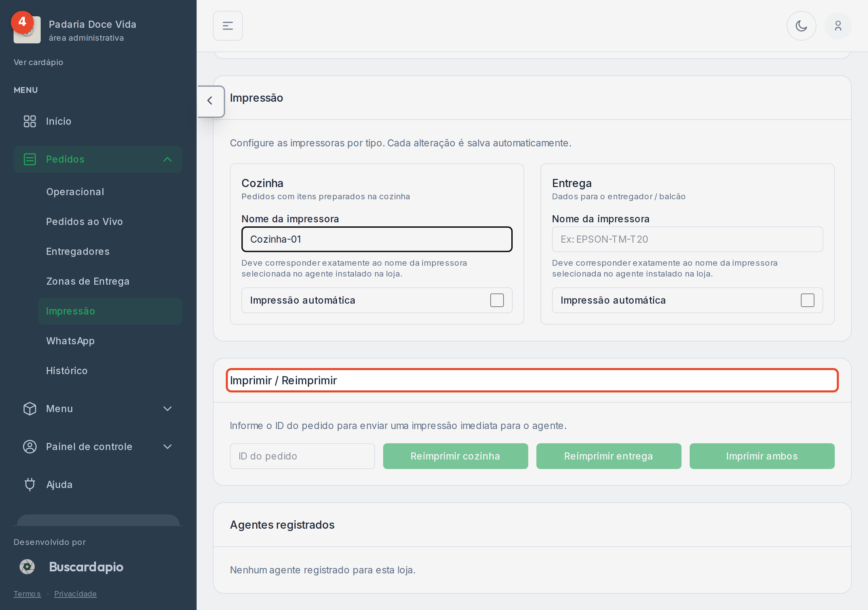Open the Entregadores page

110,251
